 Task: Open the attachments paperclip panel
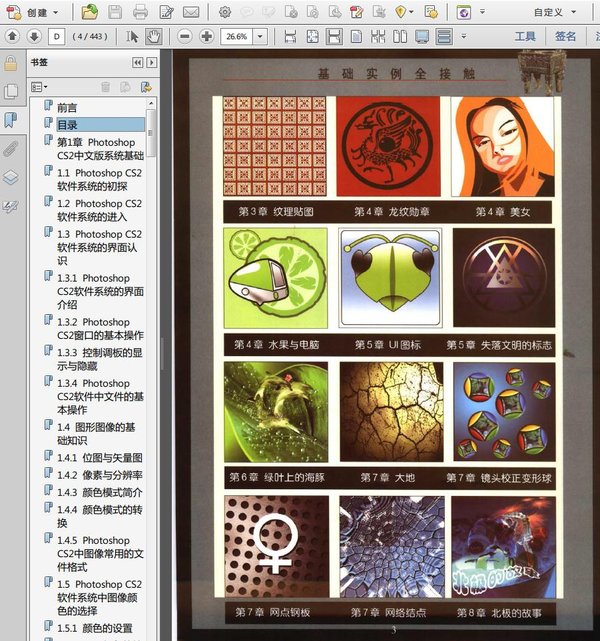click(x=10, y=149)
